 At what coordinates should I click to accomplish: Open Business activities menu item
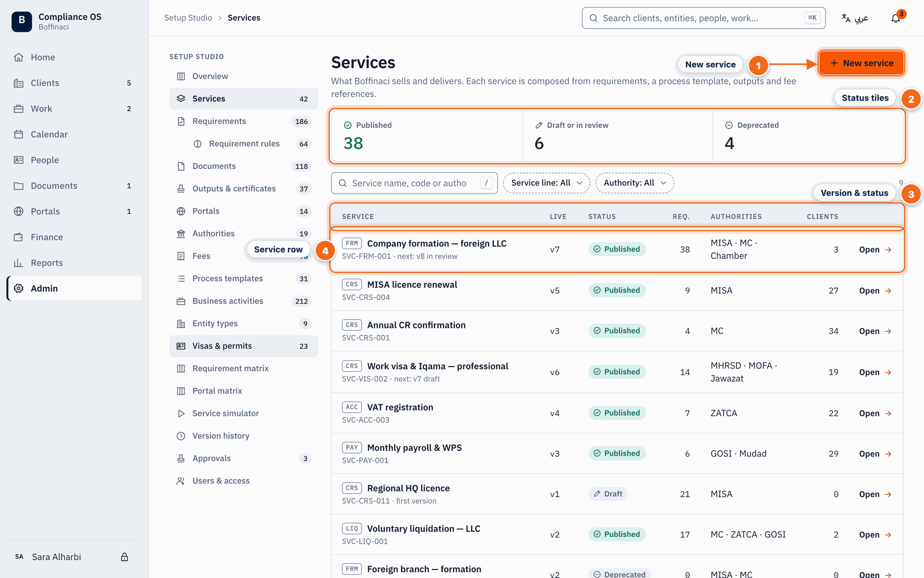[244, 301]
